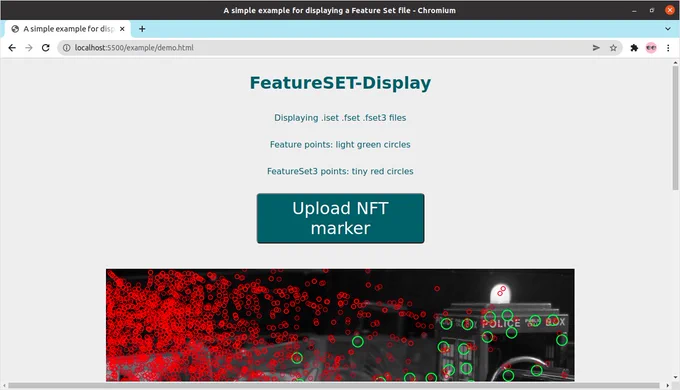Click the FeatureSET-Display heading

tap(340, 83)
